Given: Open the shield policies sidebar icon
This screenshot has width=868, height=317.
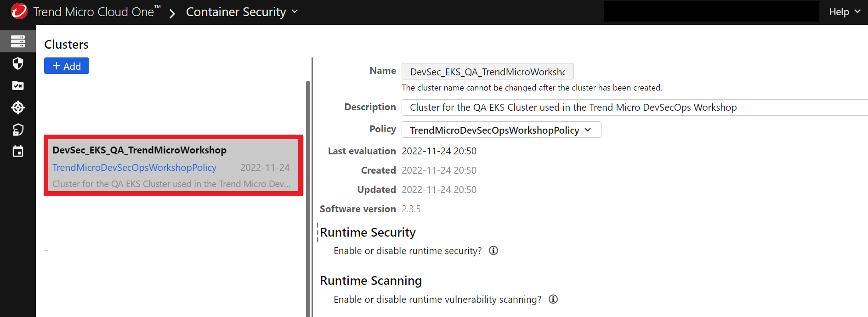Looking at the screenshot, I should click(18, 63).
